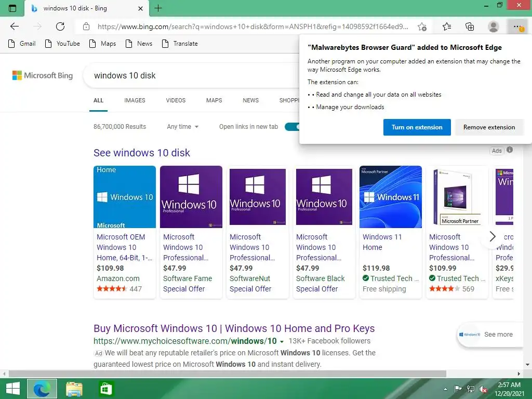Switch to the MAPS search tab
Viewport: 532px width, 399px height.
(214, 100)
